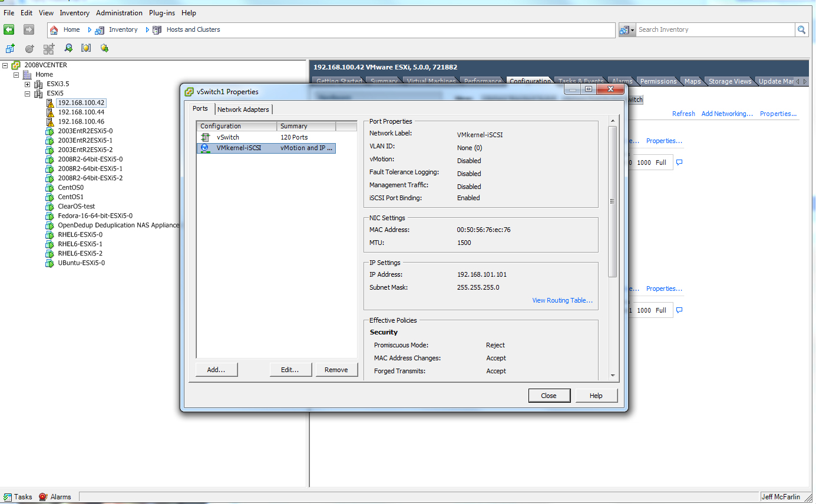Click the Hosts and Clusters breadcrumb icon

(x=157, y=29)
